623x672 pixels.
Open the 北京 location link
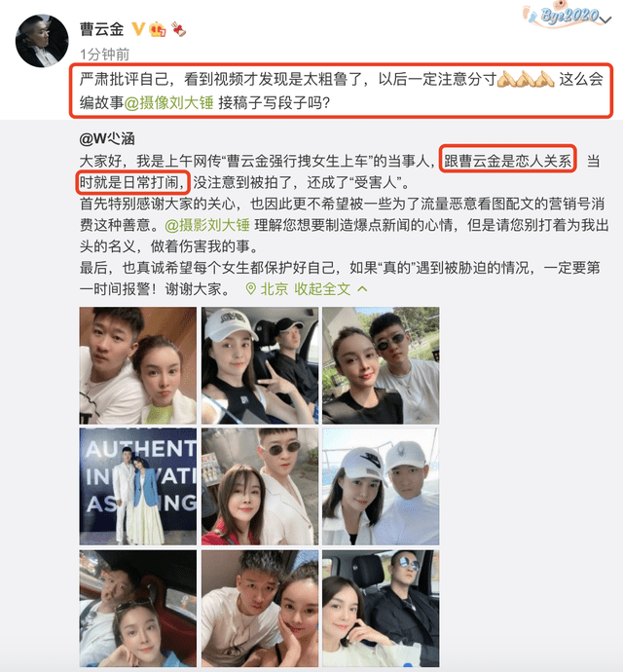pyautogui.click(x=275, y=289)
